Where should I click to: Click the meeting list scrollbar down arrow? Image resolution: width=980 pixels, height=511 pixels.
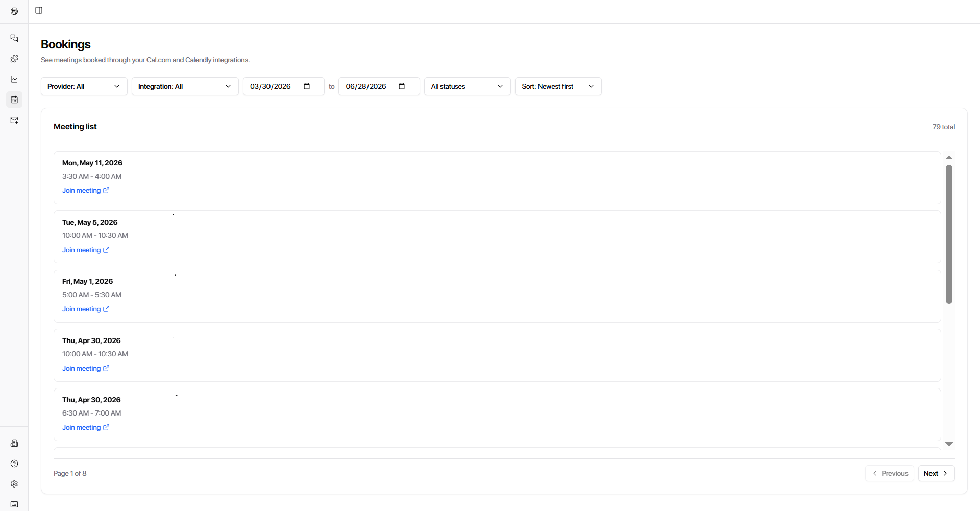point(949,444)
